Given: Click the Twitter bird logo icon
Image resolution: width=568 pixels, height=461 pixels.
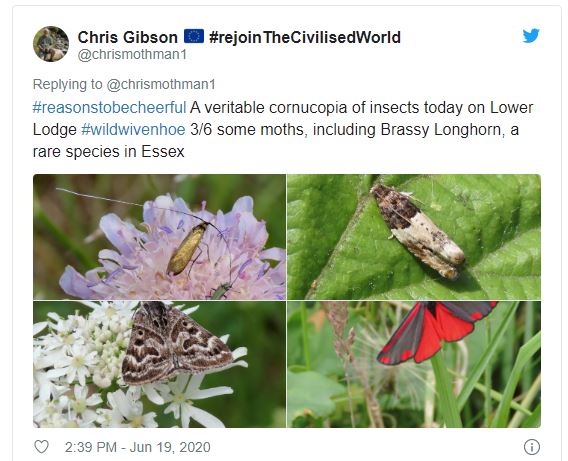Looking at the screenshot, I should coord(531,35).
